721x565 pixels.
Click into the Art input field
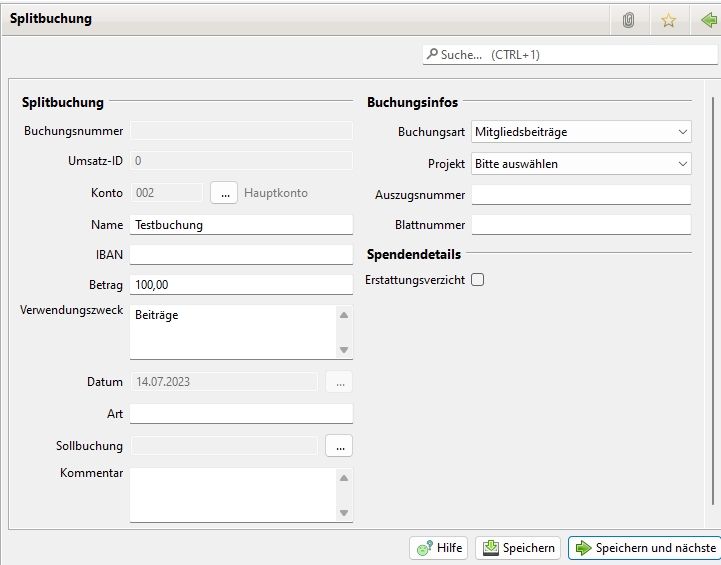241,414
